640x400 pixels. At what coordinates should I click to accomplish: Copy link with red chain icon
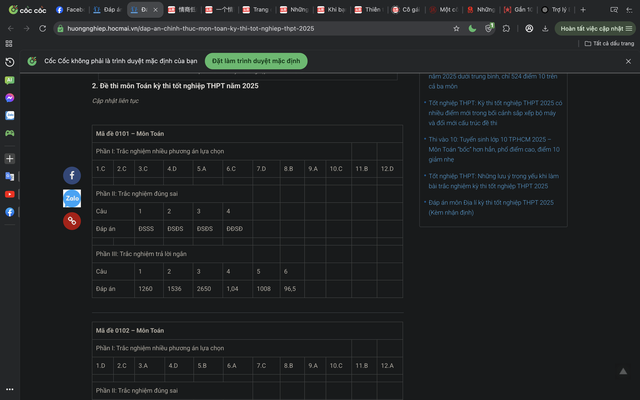pos(72,221)
